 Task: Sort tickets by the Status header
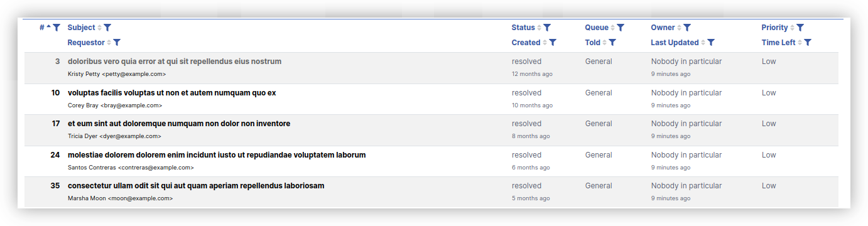(x=523, y=28)
